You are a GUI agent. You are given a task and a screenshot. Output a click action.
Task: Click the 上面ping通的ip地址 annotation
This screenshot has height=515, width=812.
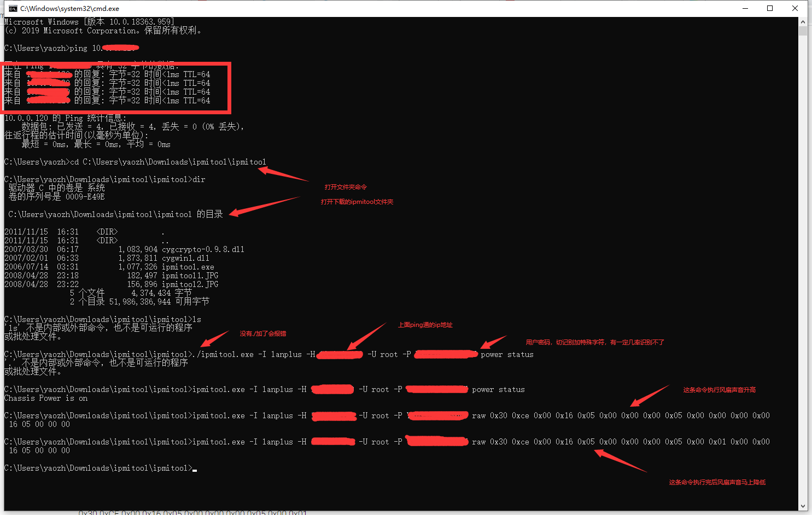425,325
